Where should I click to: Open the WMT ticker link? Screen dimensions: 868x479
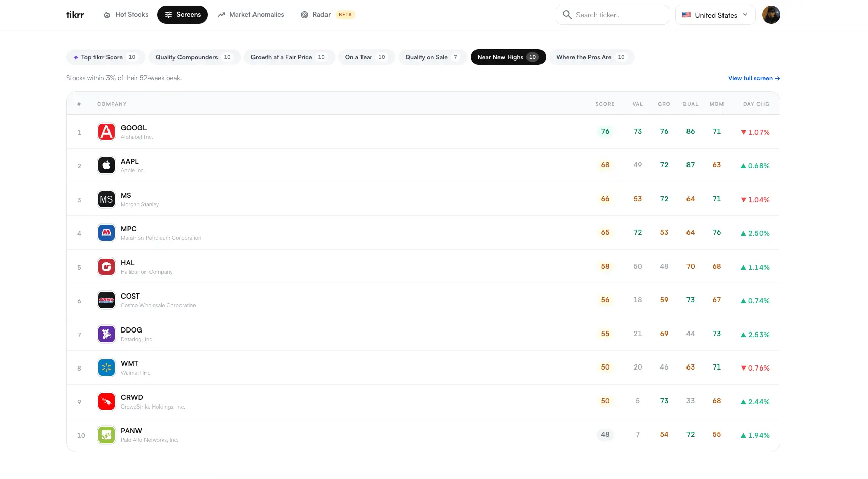pos(129,363)
